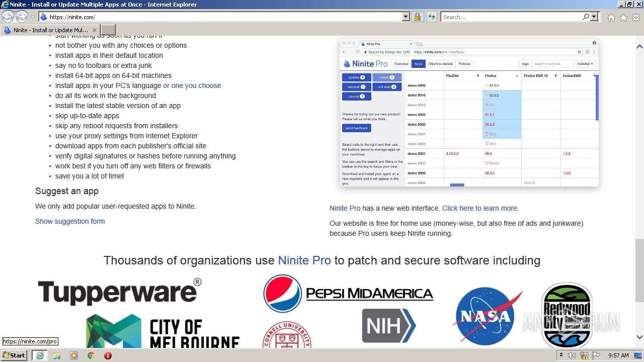
Task: Click text 'install 64-bit apps on 64-bit machines'
Action: tap(113, 75)
